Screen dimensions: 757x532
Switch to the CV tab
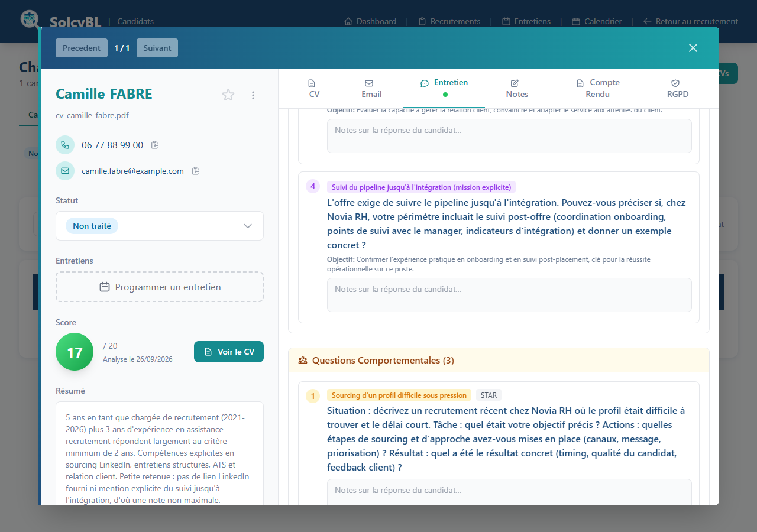(314, 89)
